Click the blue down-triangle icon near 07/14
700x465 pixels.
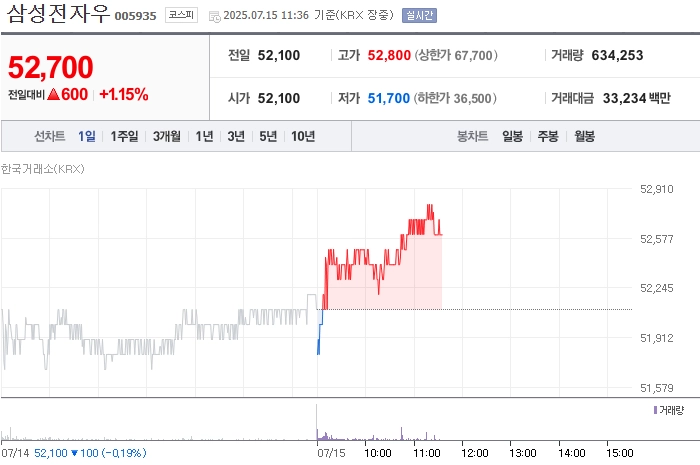point(75,453)
